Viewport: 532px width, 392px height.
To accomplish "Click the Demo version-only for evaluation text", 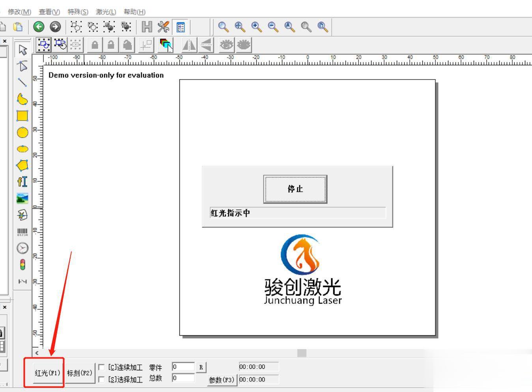I will 106,75.
